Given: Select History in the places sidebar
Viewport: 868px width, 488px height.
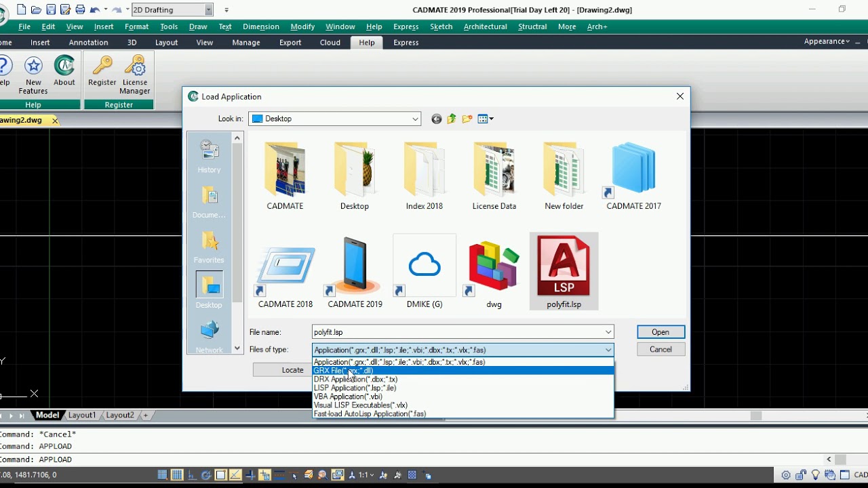Looking at the screenshot, I should [209, 157].
